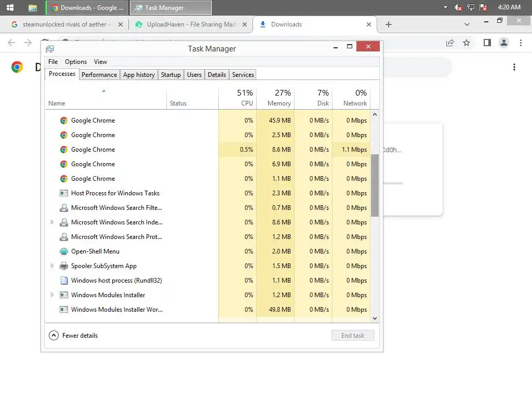The height and width of the screenshot is (399, 532).
Task: Bookmark page with Chrome star icon
Action: (x=467, y=43)
